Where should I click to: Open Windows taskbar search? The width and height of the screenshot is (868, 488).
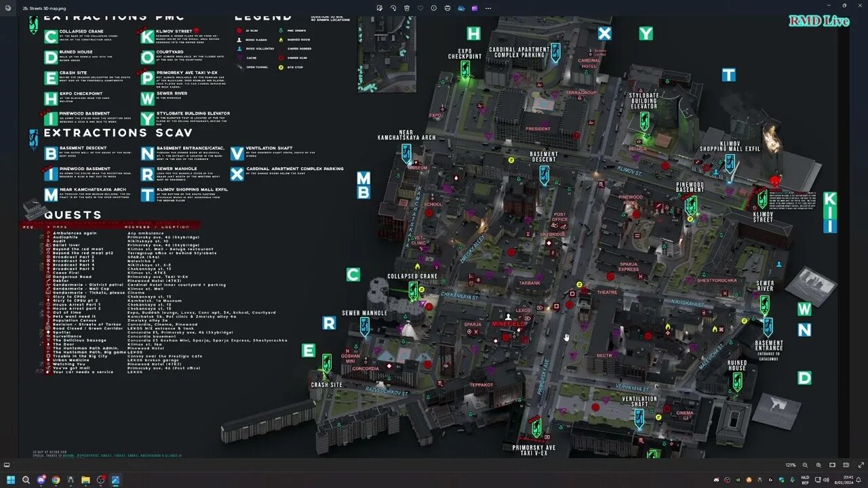26,480
